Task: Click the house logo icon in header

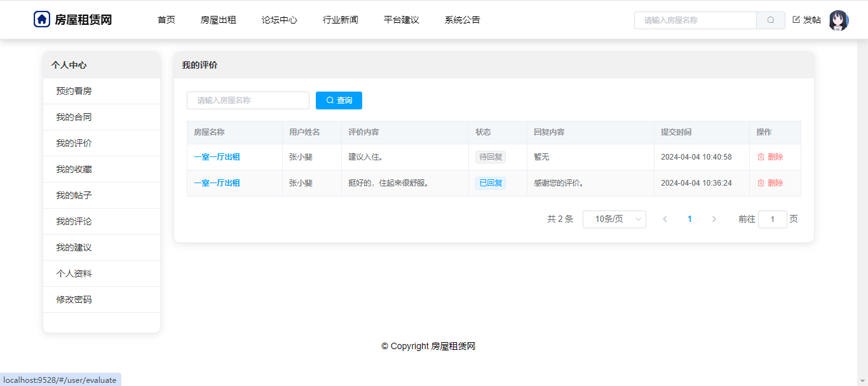Action: [x=42, y=19]
